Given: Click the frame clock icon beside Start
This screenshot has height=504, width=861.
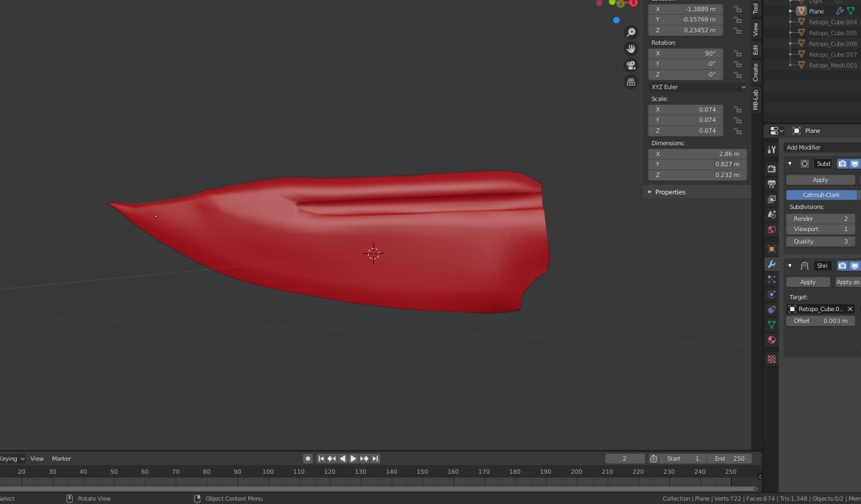Looking at the screenshot, I should pos(654,458).
